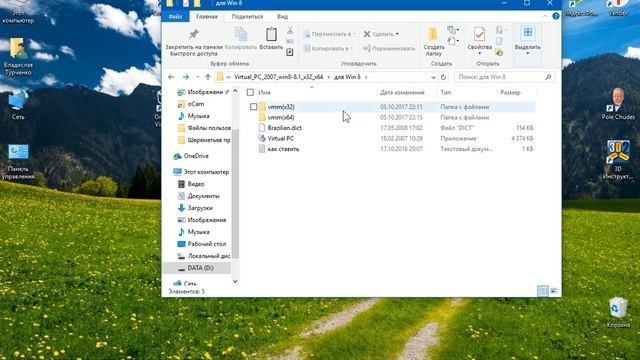
Task: Open Локальный диск in navigation pane
Action: click(209, 256)
